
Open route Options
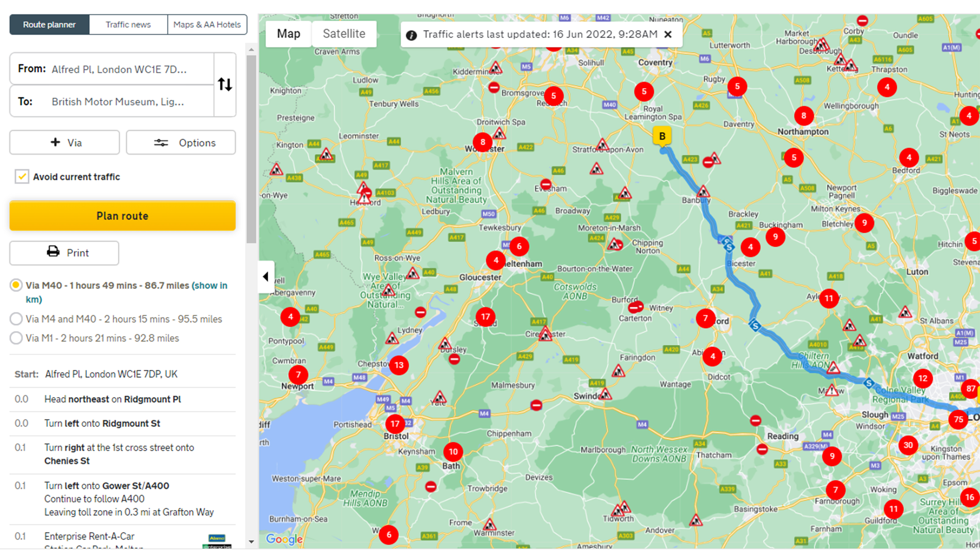coord(181,143)
